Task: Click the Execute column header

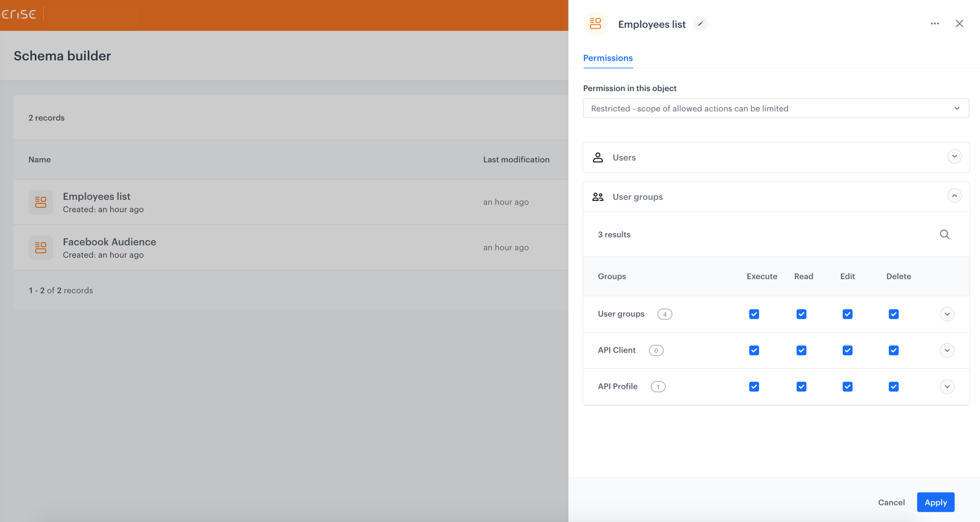Action: (x=762, y=276)
